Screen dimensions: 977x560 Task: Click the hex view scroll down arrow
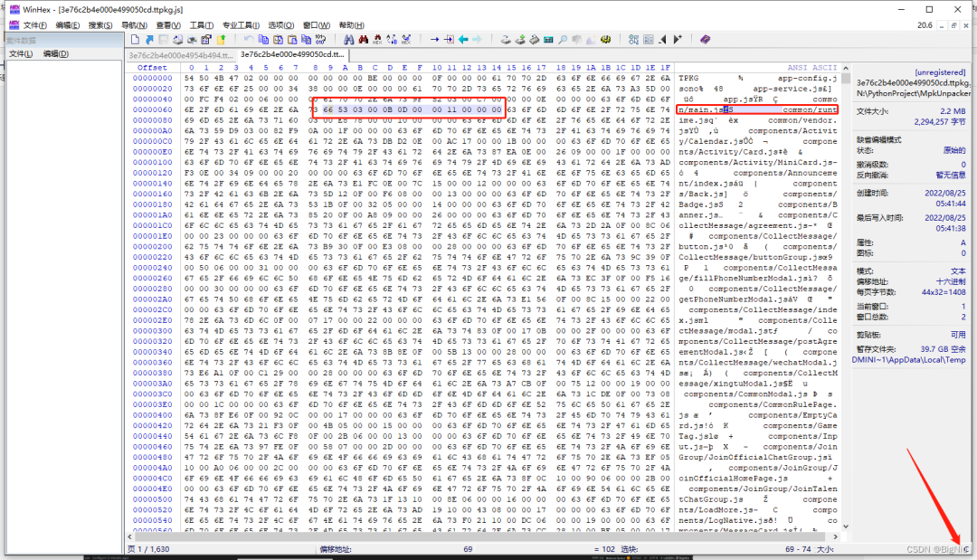pos(846,527)
